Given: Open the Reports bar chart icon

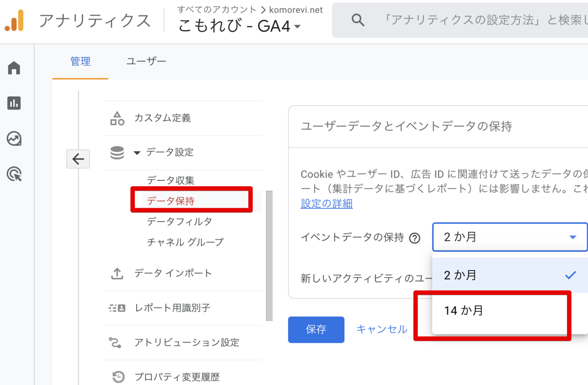Looking at the screenshot, I should [x=14, y=103].
